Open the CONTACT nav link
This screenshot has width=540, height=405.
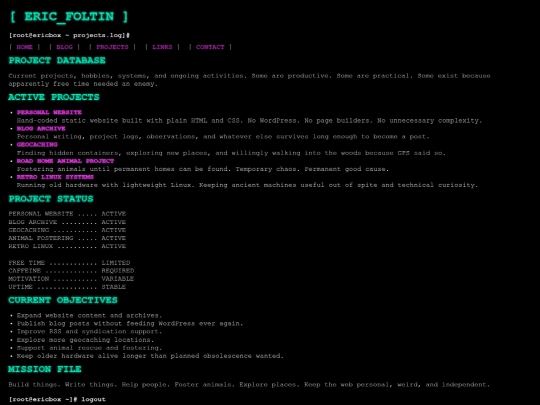coord(210,47)
